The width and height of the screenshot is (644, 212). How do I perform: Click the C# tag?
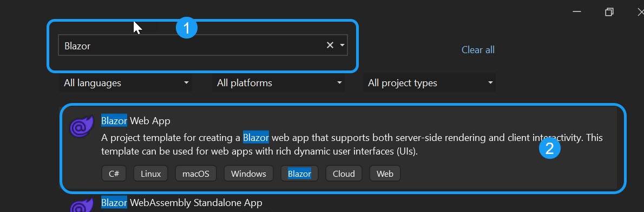[x=114, y=174]
